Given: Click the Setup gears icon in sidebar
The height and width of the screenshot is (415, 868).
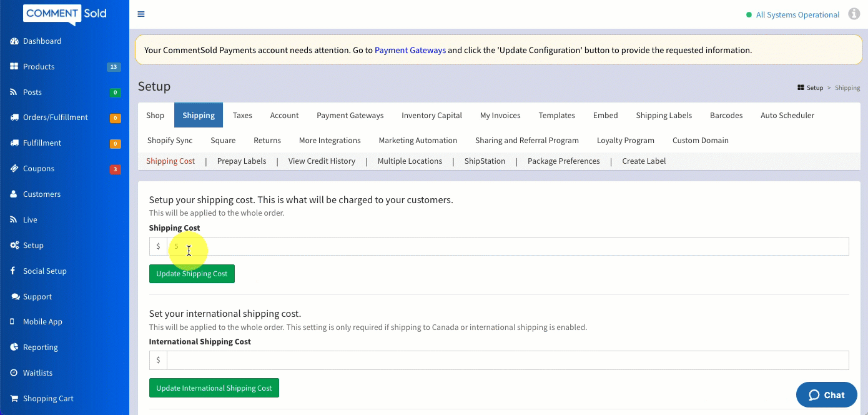Looking at the screenshot, I should click(x=14, y=246).
